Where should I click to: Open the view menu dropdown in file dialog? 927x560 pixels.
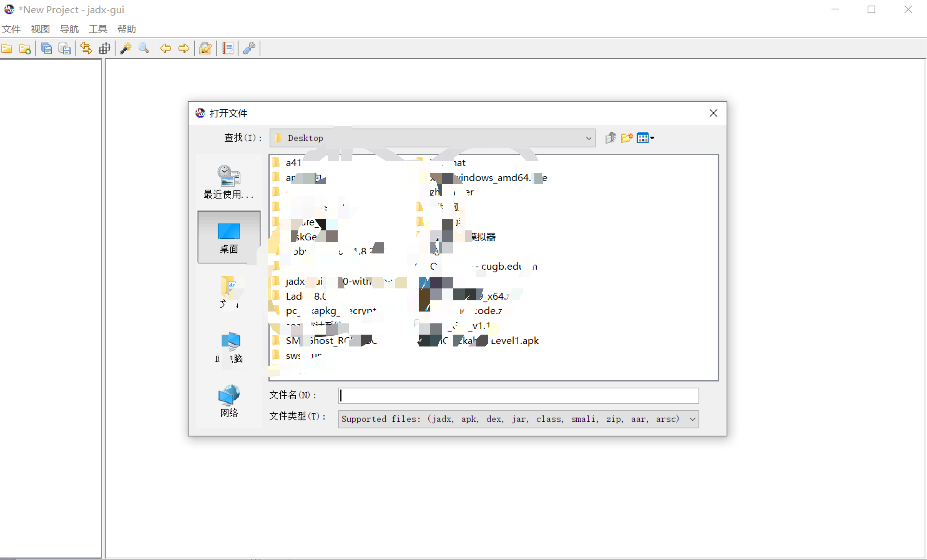645,138
